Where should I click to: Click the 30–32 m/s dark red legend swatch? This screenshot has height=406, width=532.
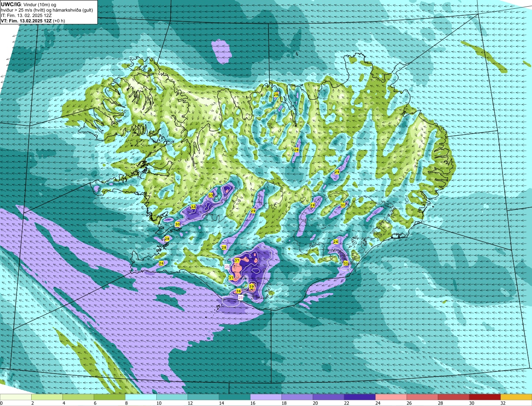click(485, 397)
